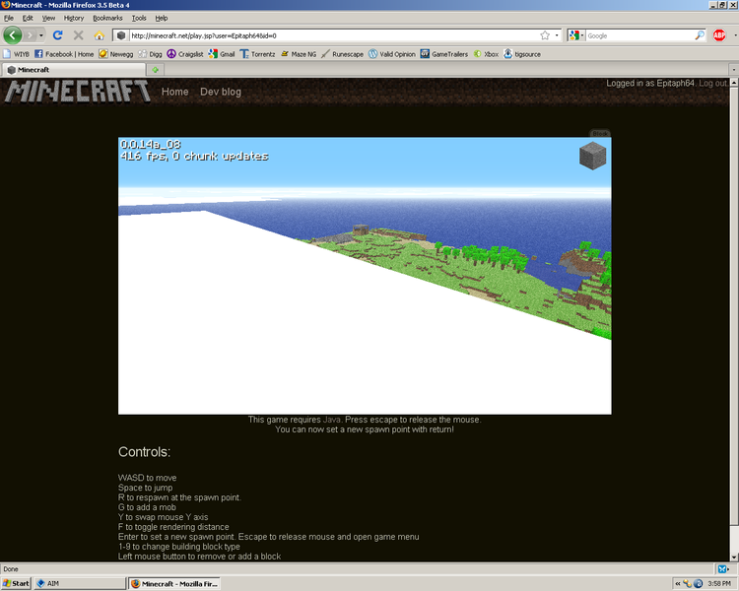Open the WIYB bookmark
This screenshot has height=591, width=739.
click(x=16, y=54)
